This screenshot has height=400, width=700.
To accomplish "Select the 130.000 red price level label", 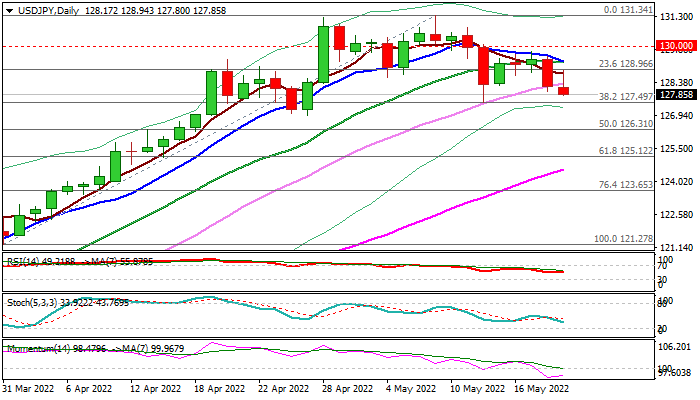I will pos(676,46).
